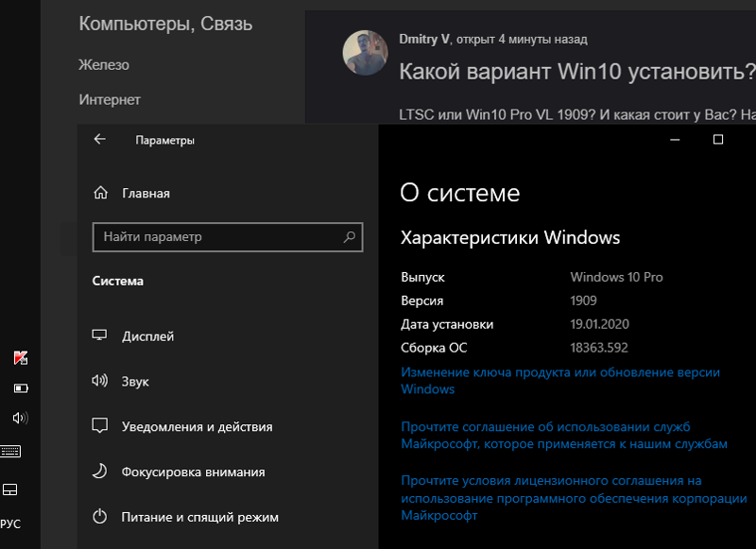The image size is (756, 549).
Task: Select the Windows 10 Pro edition value
Action: (x=617, y=277)
